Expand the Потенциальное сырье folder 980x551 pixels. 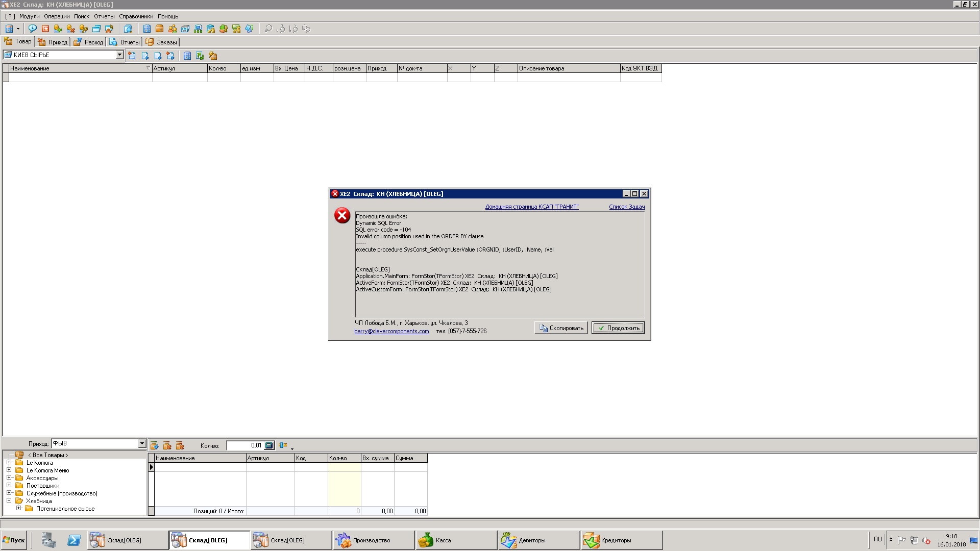[18, 509]
